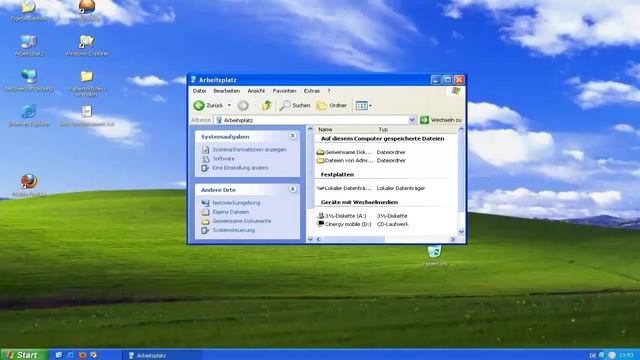
Task: Click the horizontal scrollbar thumb in file list
Action: coord(353,239)
